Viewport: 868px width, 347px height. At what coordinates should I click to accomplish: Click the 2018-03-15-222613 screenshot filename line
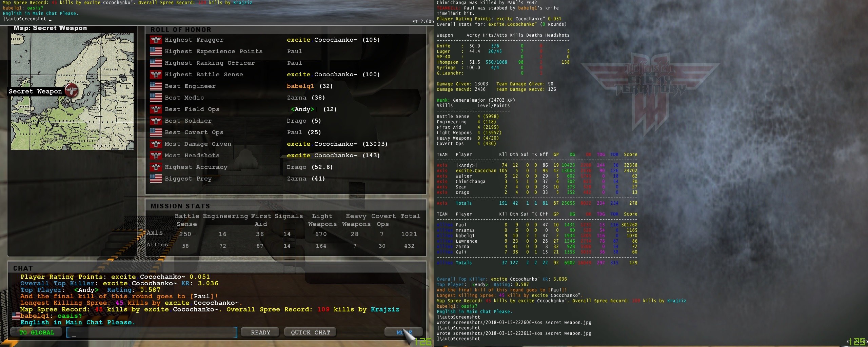pos(514,333)
